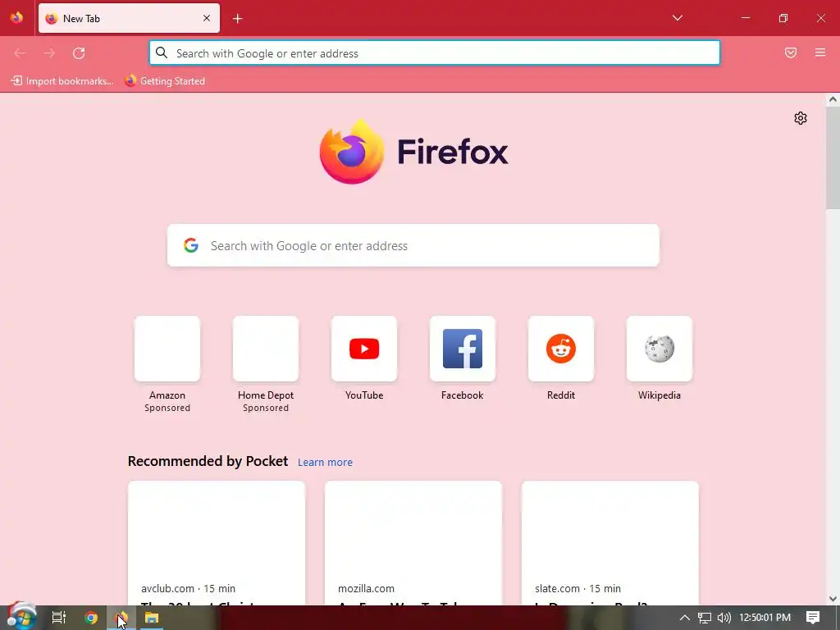
Task: Open new tab personalize gear icon
Action: [801, 118]
